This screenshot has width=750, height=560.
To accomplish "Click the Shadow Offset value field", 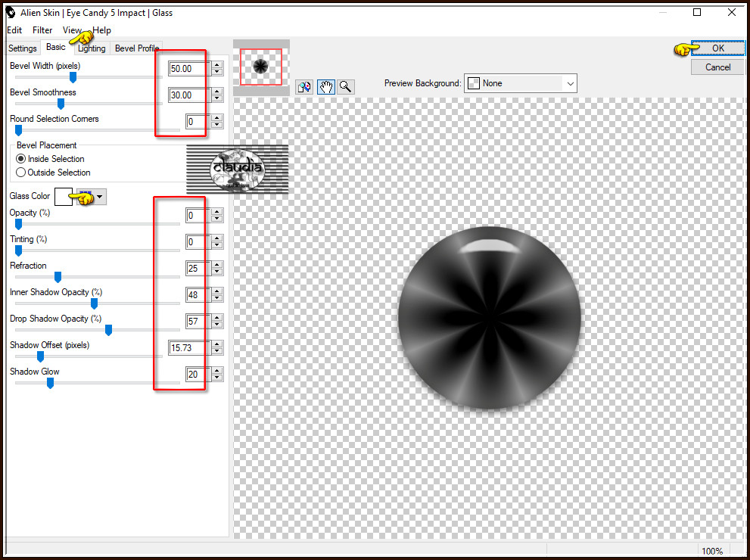I will [189, 348].
